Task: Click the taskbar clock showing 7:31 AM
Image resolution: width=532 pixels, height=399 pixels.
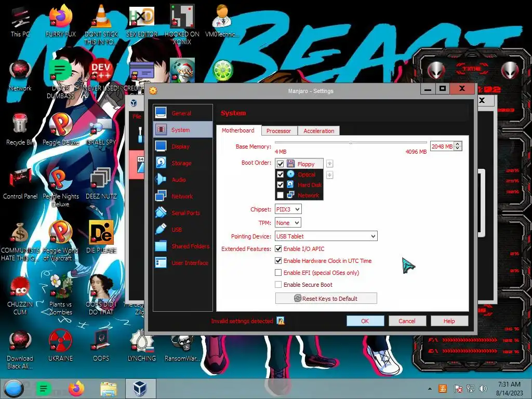Action: tap(509, 389)
